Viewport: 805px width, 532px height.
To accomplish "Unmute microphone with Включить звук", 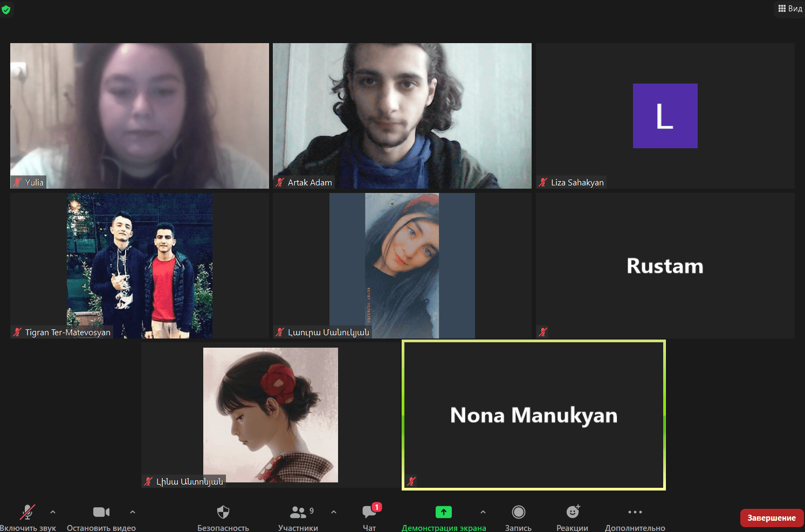I will pos(27,513).
